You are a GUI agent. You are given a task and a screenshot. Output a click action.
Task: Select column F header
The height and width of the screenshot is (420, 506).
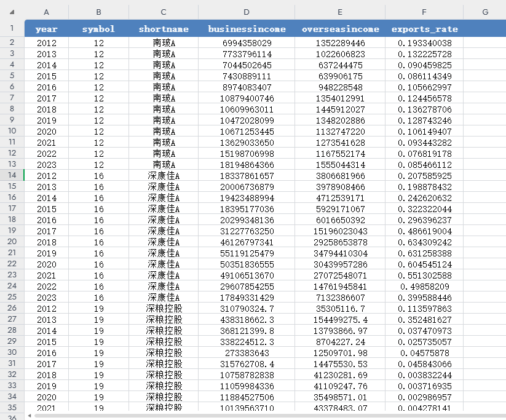coord(424,12)
